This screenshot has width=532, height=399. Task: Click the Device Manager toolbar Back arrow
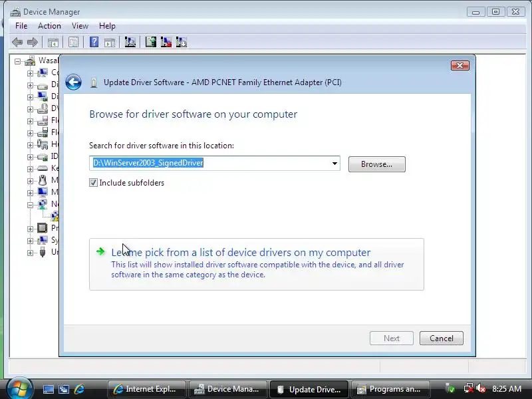[x=17, y=43]
